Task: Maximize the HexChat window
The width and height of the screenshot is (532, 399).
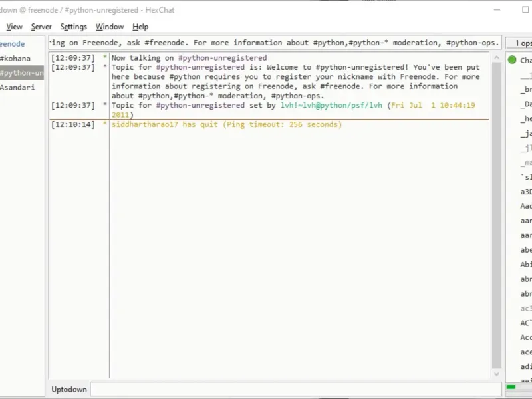Action: tap(525, 10)
